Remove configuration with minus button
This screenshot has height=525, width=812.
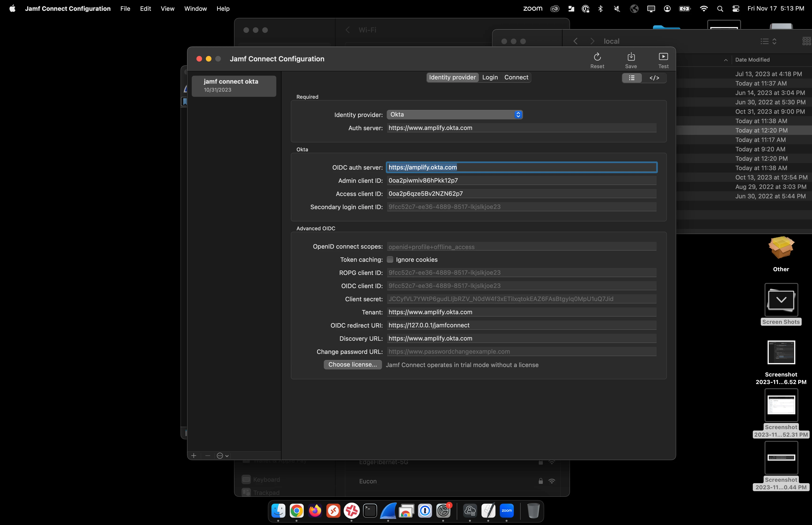click(x=207, y=455)
